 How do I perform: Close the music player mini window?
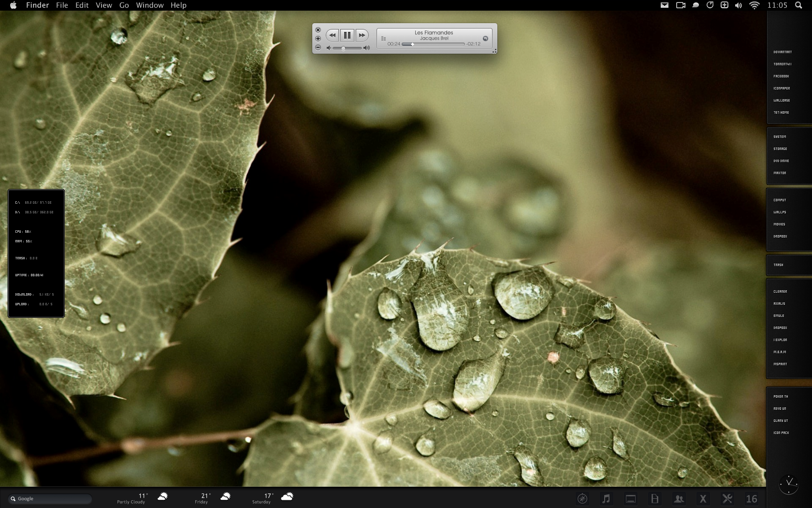point(318,30)
